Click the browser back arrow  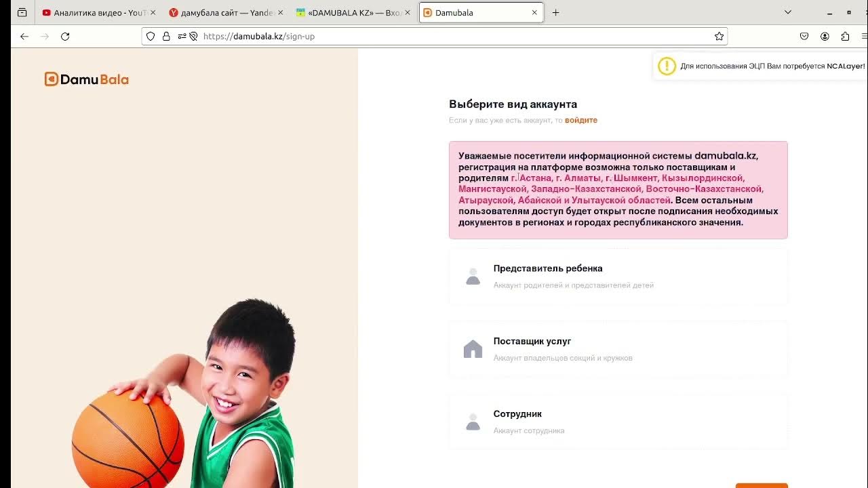click(24, 37)
